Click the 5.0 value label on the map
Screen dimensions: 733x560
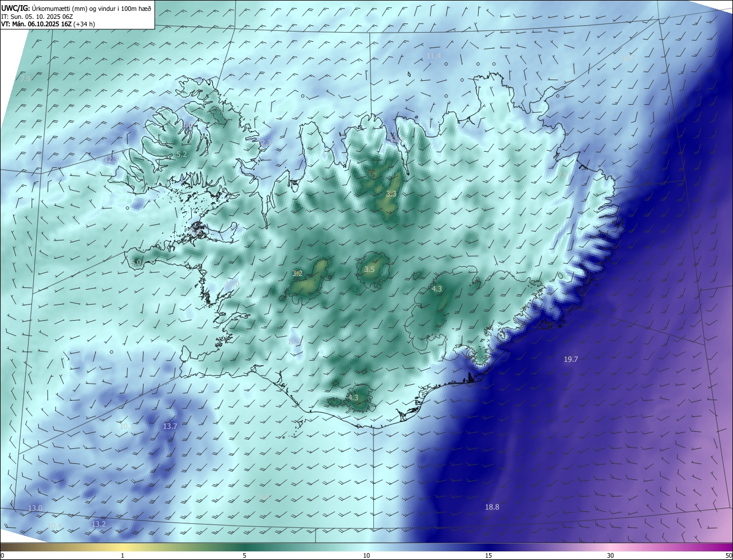coord(136,263)
